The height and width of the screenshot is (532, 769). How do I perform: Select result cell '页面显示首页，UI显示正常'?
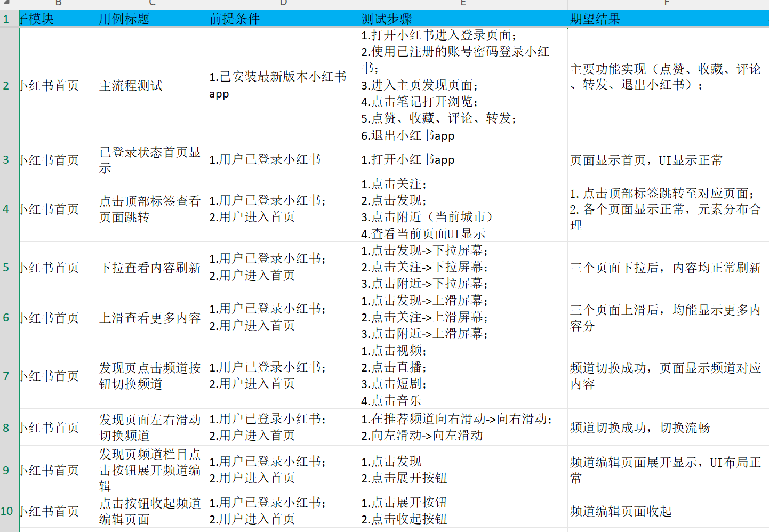[x=668, y=159]
